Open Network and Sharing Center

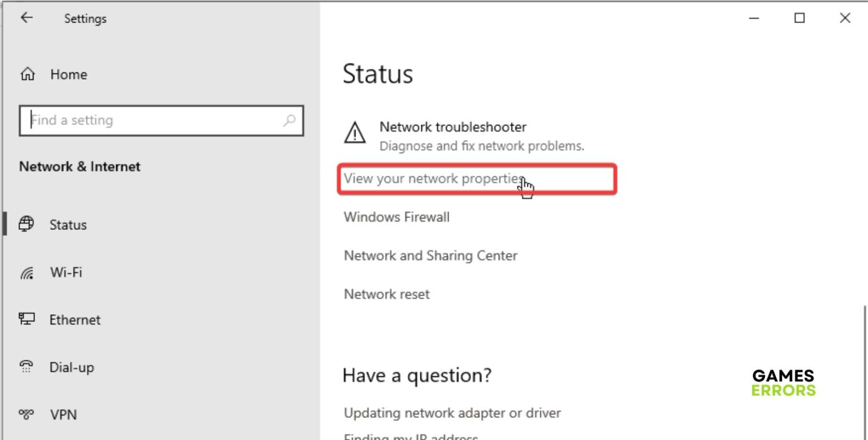(x=431, y=255)
